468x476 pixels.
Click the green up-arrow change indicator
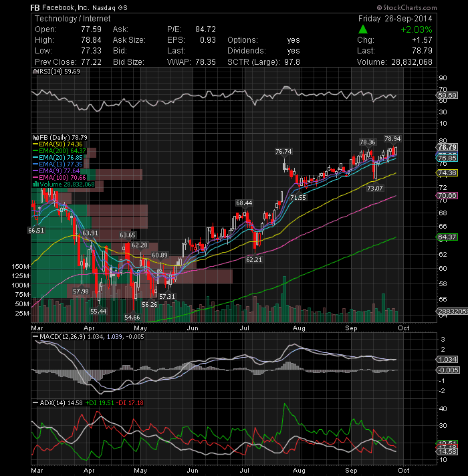click(362, 29)
